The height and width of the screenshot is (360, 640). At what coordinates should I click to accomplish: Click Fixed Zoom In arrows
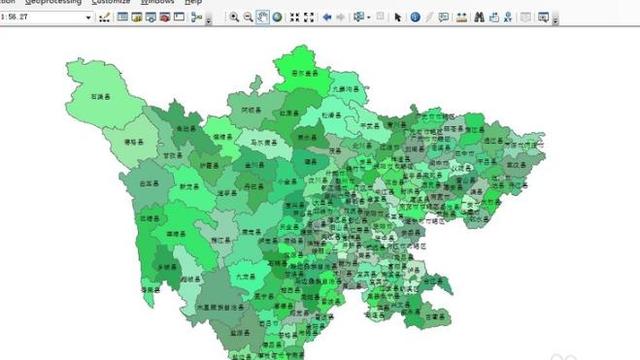(295, 17)
